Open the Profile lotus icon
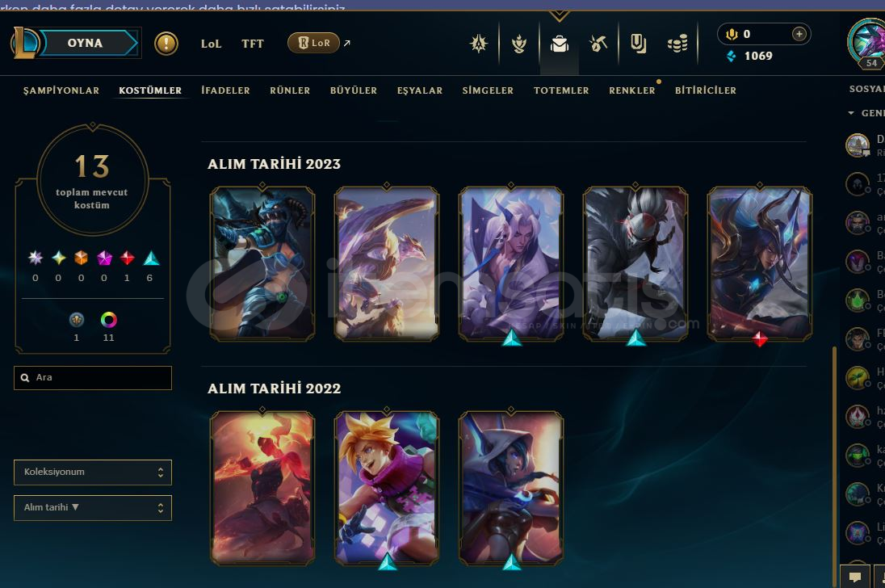The width and height of the screenshot is (885, 588). pos(518,44)
